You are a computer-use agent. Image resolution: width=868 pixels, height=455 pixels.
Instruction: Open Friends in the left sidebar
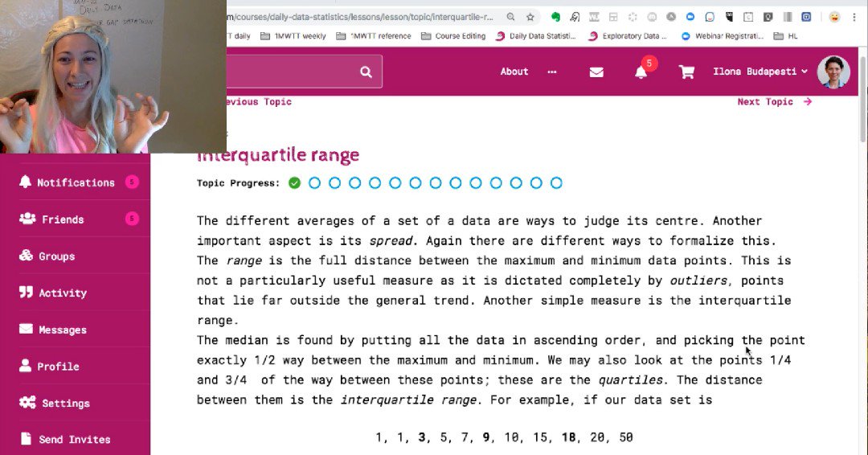pos(76,219)
